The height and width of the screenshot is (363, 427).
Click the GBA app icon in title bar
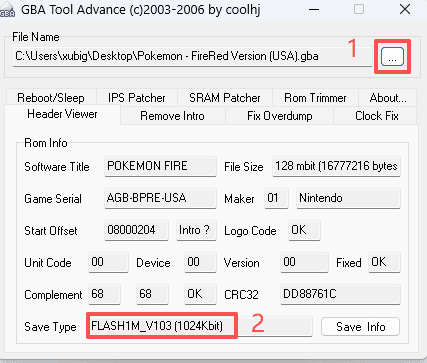tap(7, 10)
